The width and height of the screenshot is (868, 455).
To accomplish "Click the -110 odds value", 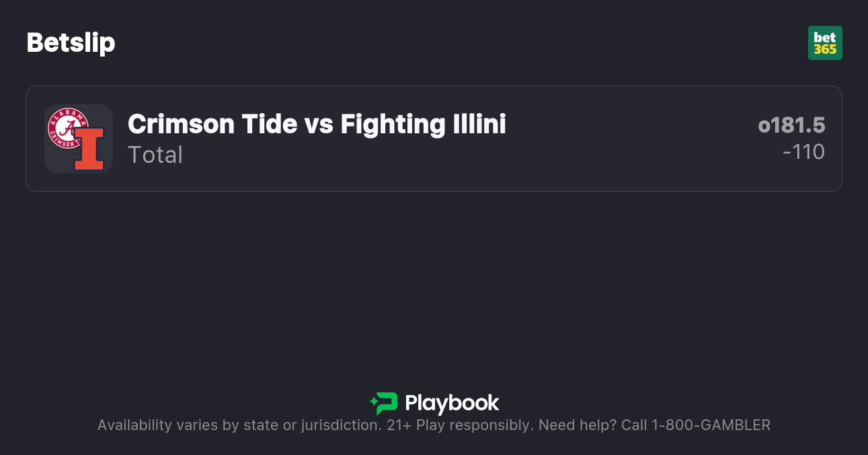I will pos(803,152).
